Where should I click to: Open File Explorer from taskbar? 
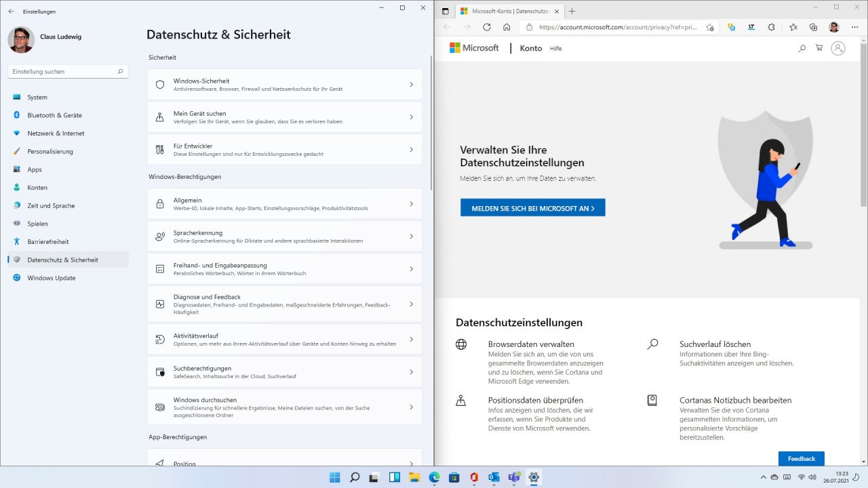(414, 477)
